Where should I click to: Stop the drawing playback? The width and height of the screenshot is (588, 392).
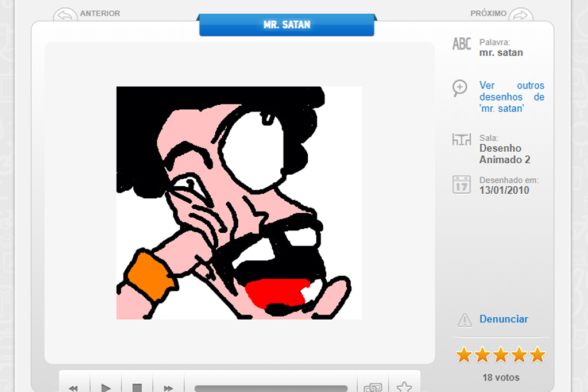[x=137, y=387]
